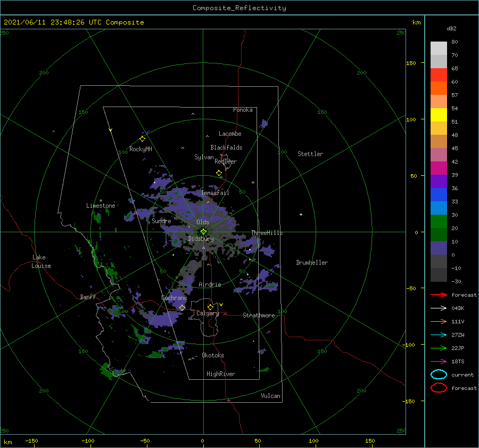This screenshot has width=479, height=448.
Task: Select yellow diamond marker below RedDeer
Action: click(x=219, y=173)
